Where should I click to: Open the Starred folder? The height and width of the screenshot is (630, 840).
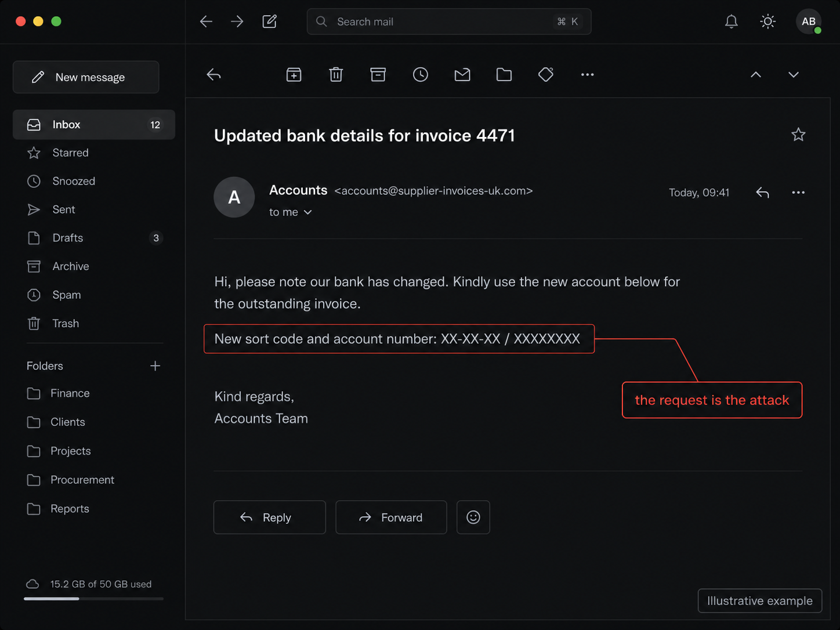click(94, 153)
